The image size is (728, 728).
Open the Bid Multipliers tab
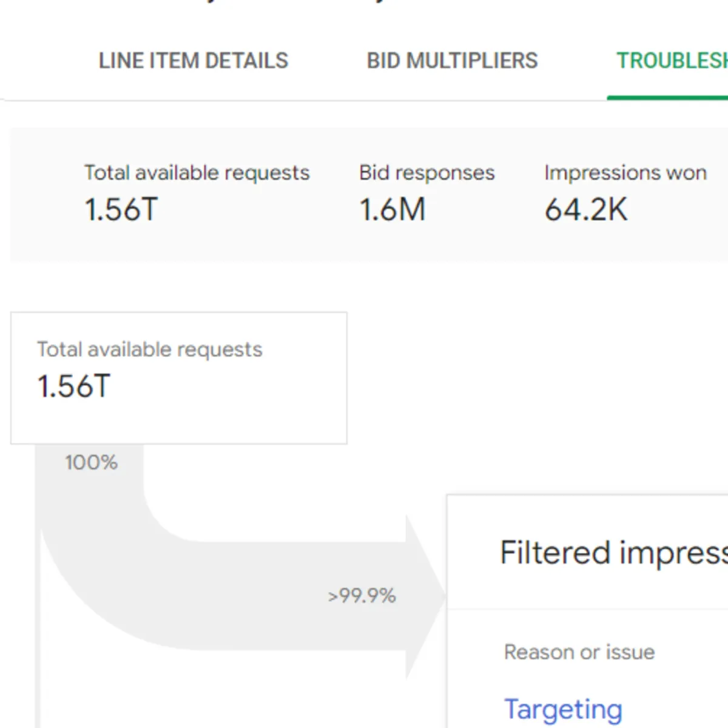(x=452, y=61)
